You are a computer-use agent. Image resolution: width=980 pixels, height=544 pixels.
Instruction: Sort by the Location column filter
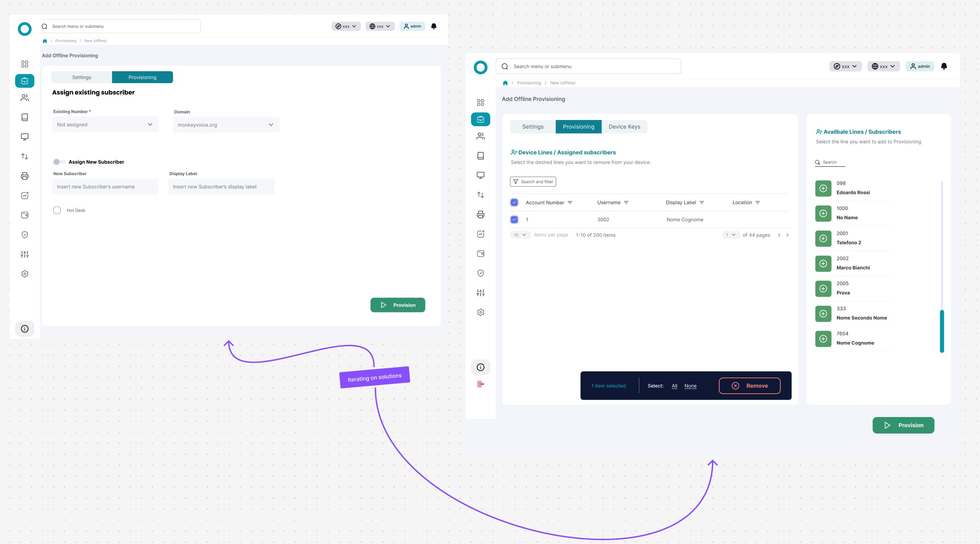[757, 202]
